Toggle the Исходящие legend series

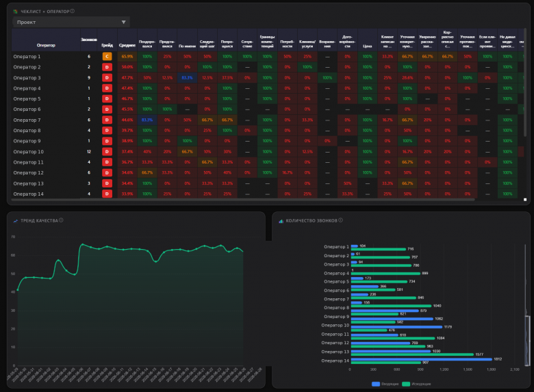click(416, 384)
